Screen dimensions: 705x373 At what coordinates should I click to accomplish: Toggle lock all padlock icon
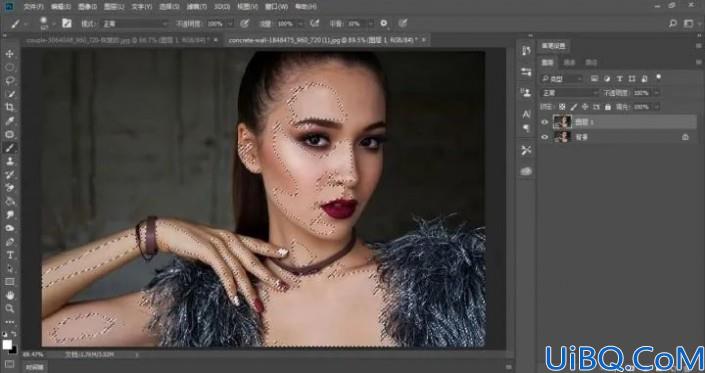point(608,107)
